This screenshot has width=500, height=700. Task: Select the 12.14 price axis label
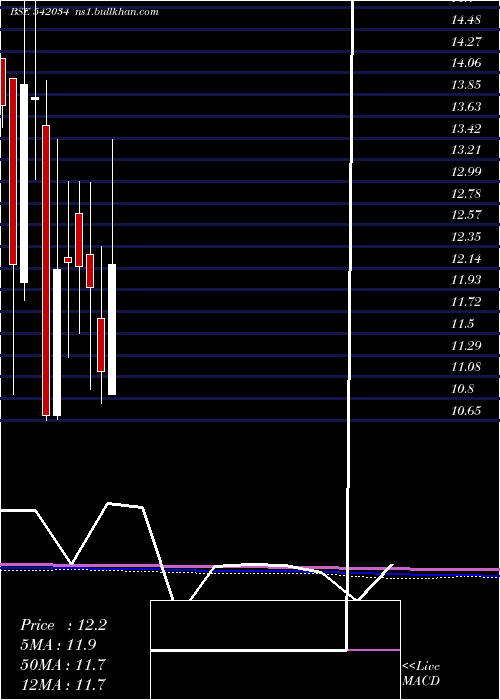click(466, 259)
